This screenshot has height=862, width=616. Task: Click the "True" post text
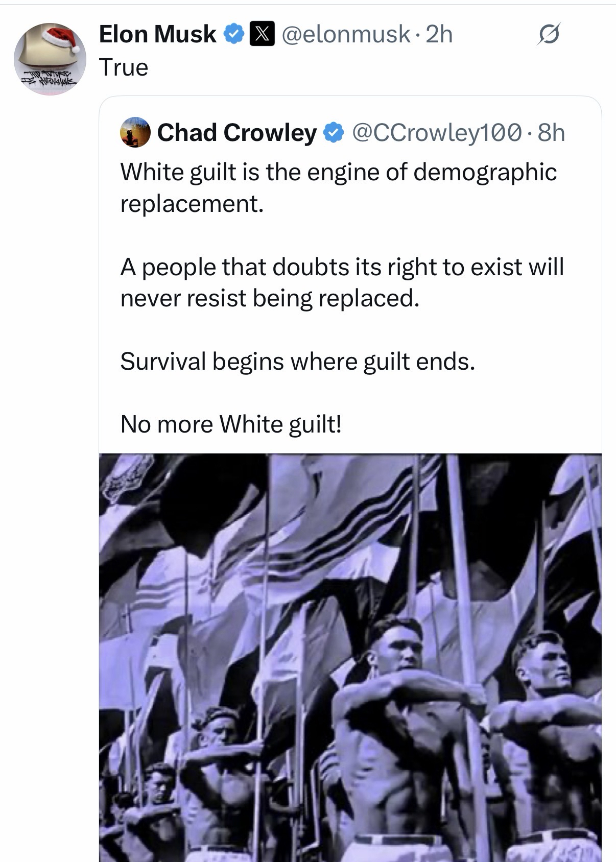click(124, 67)
